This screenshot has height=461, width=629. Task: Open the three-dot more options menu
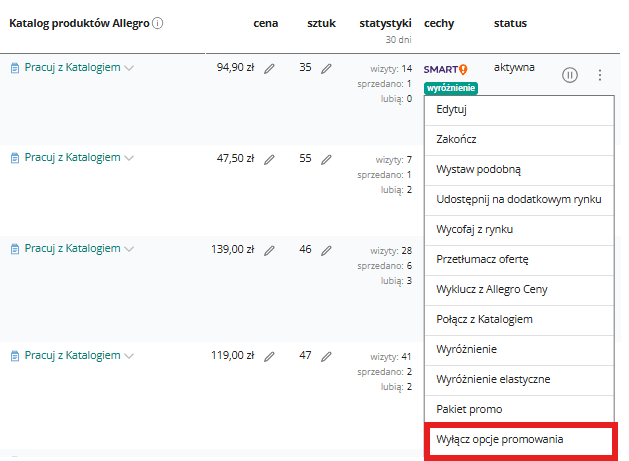600,75
